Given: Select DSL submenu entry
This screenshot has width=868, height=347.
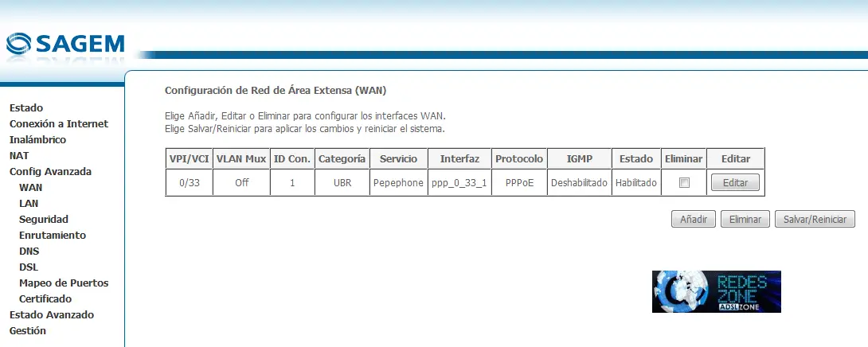Looking at the screenshot, I should [28, 267].
